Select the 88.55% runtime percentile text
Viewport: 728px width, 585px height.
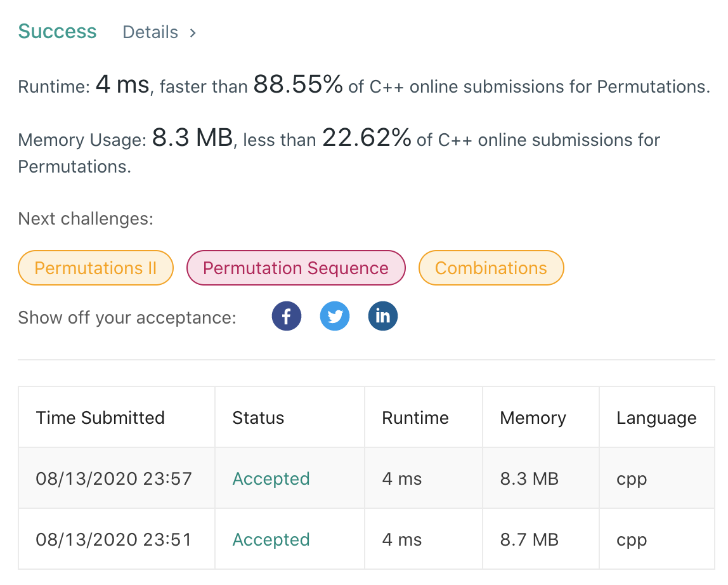[297, 83]
